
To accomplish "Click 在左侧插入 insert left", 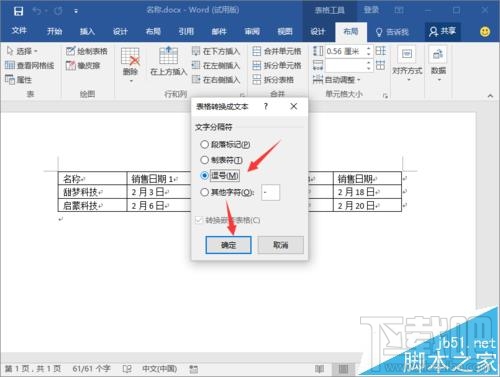I will coord(216,65).
